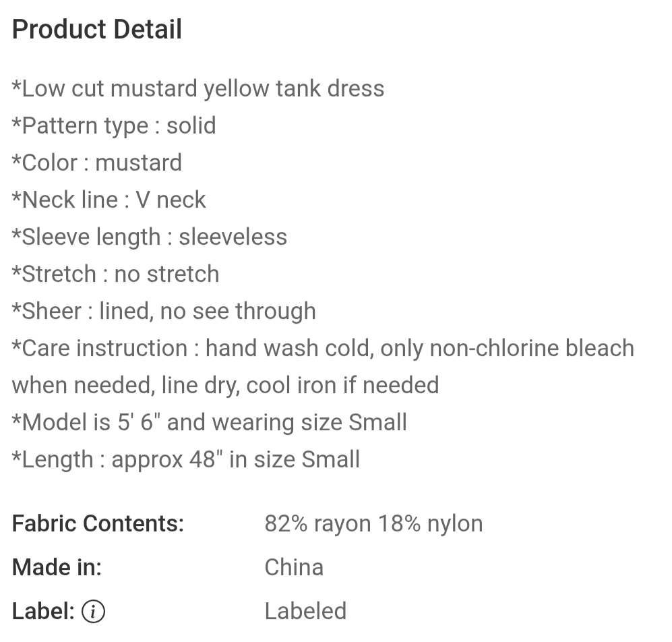
Task: Click the Sheer lined no see through line
Action: 164,312
